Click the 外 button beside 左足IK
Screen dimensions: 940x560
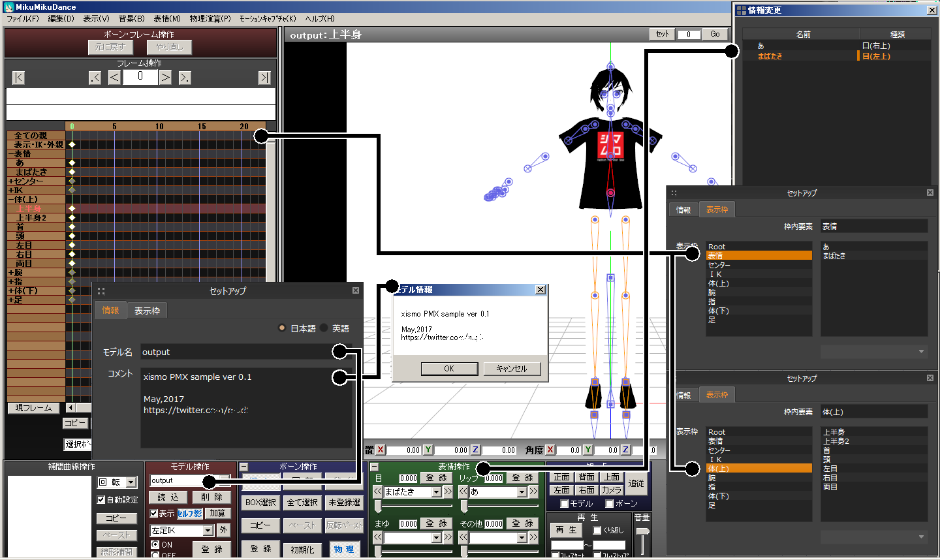click(x=223, y=530)
